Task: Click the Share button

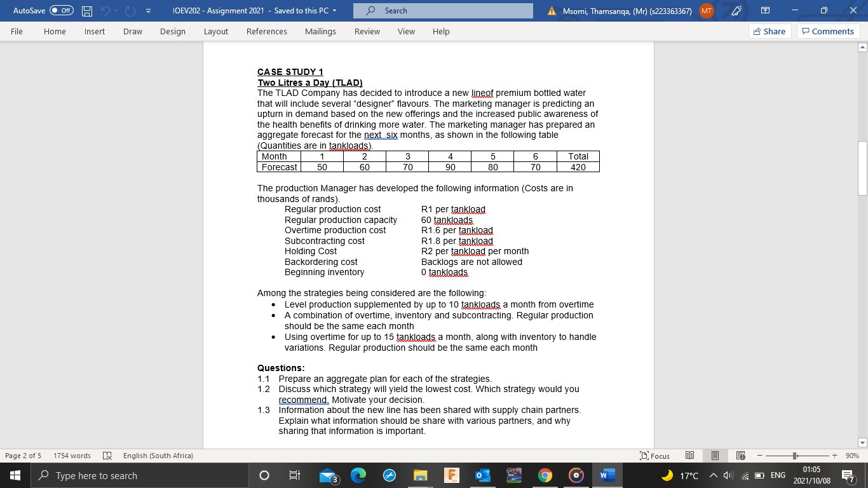Action: coord(770,30)
